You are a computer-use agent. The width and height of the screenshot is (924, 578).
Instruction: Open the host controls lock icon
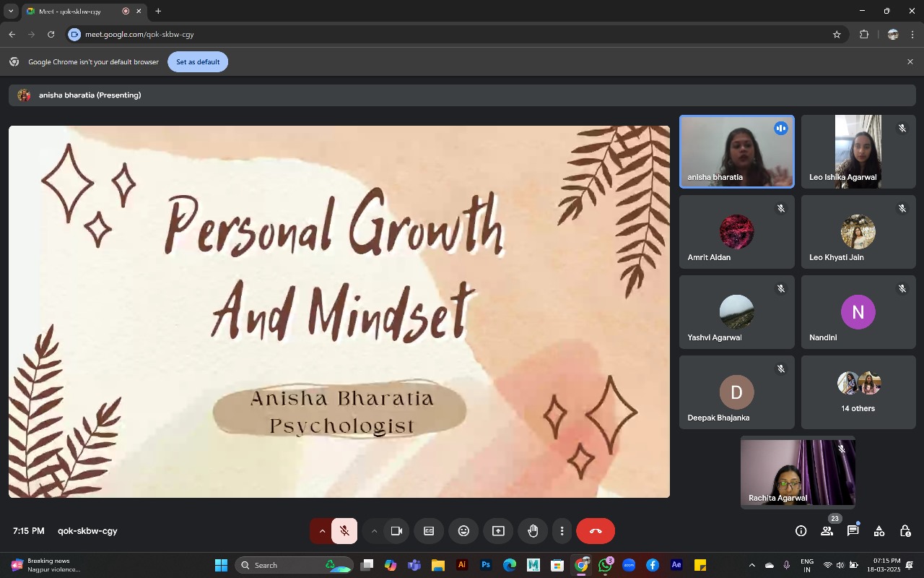point(905,531)
